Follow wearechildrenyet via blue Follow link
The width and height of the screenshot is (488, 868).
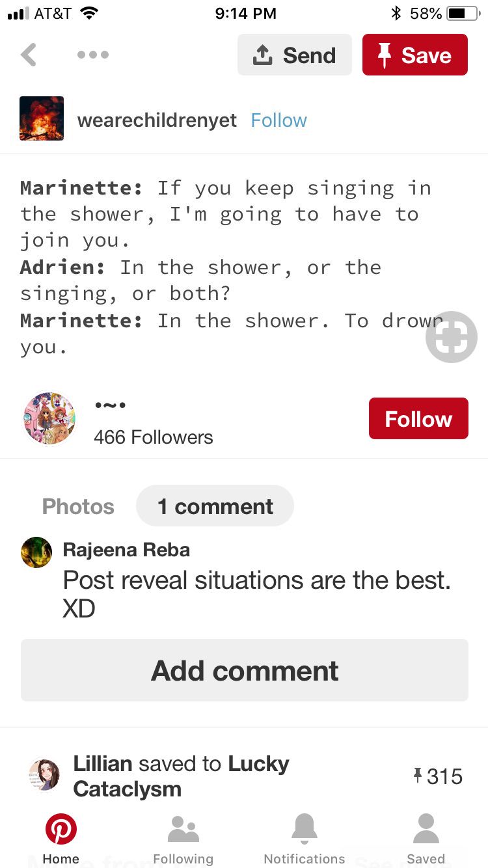coord(278,120)
